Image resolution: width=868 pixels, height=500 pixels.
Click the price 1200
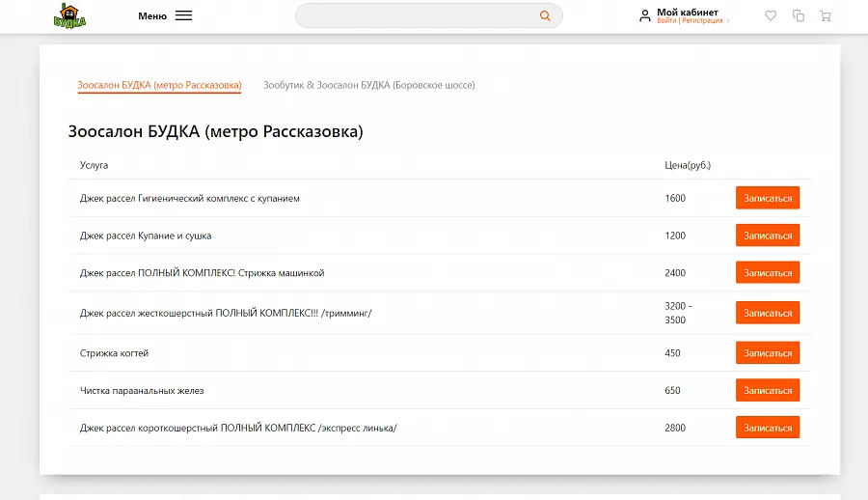[x=675, y=236]
